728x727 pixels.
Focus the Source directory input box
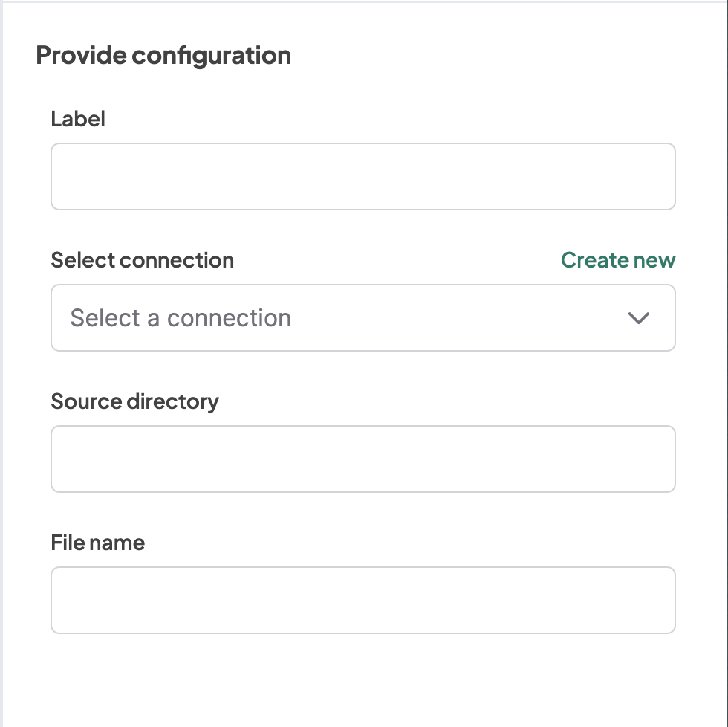click(363, 459)
